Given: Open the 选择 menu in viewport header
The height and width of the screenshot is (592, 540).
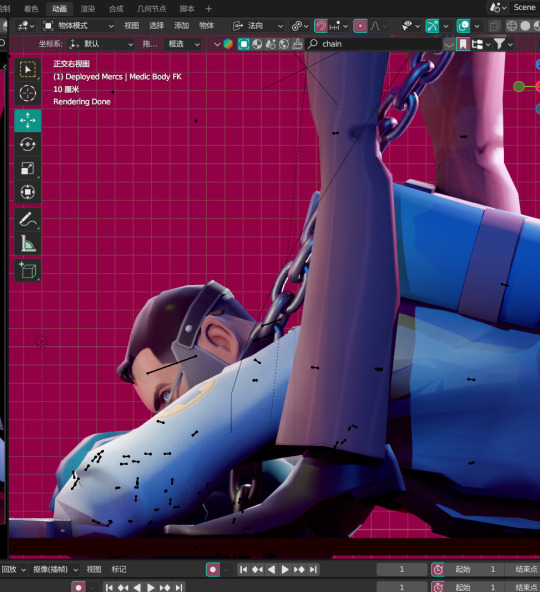Looking at the screenshot, I should click(x=156, y=26).
